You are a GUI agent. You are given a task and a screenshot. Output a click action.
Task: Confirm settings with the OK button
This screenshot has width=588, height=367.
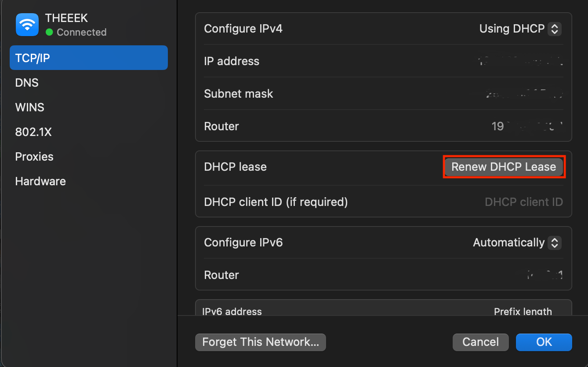(x=544, y=342)
